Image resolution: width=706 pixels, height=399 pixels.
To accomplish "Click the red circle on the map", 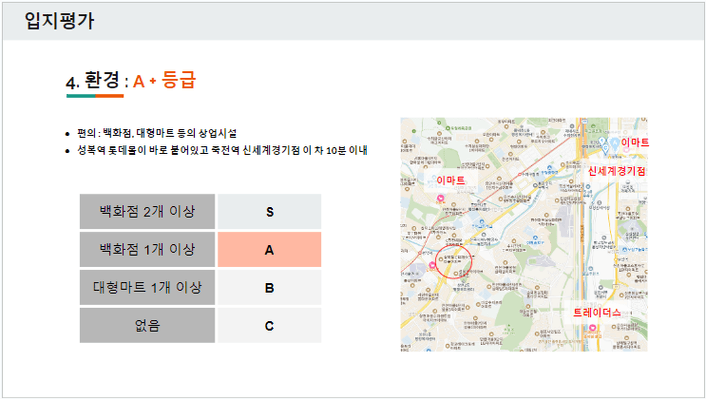I will [x=454, y=261].
